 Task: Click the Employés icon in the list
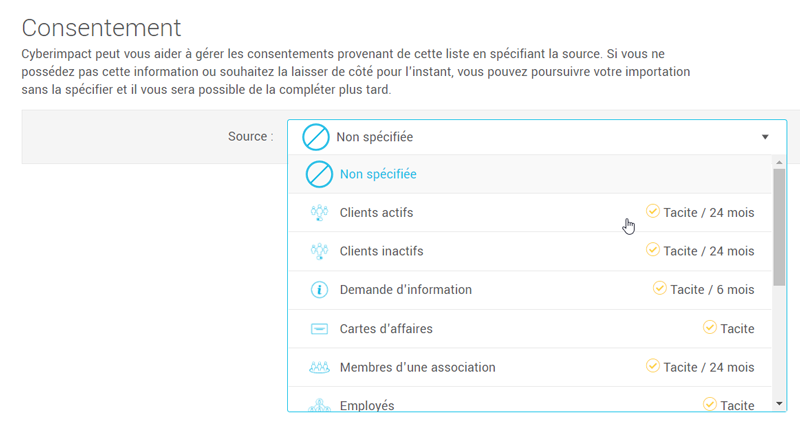(319, 405)
